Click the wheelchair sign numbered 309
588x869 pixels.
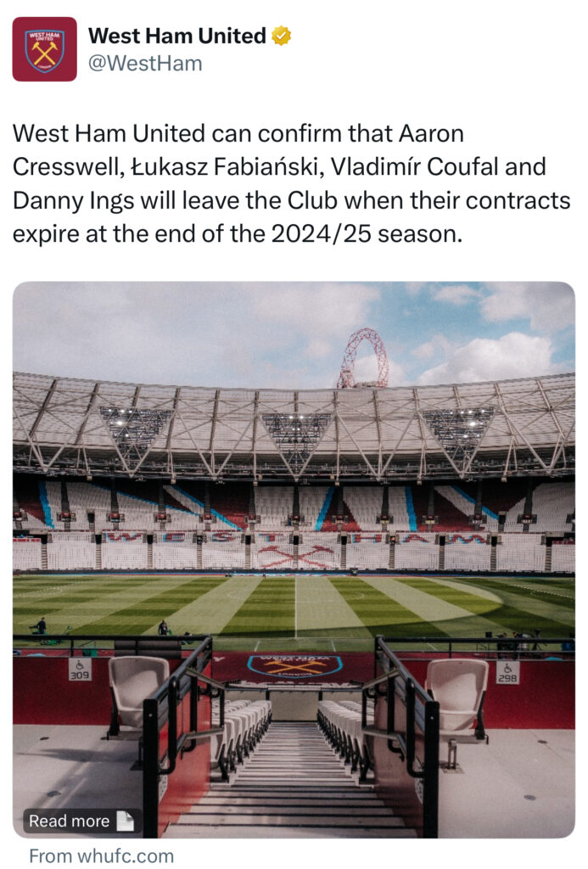coord(80,670)
